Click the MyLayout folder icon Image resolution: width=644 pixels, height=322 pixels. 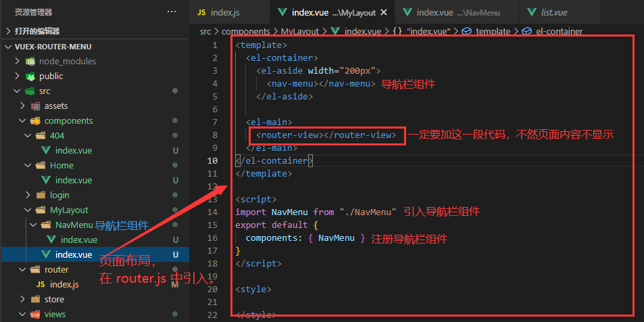41,210
